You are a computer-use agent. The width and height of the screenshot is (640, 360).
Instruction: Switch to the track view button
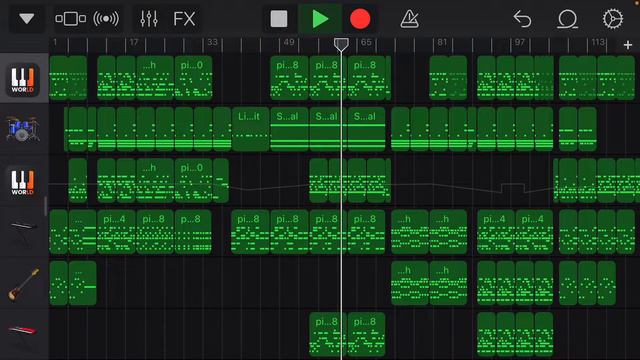(x=71, y=19)
